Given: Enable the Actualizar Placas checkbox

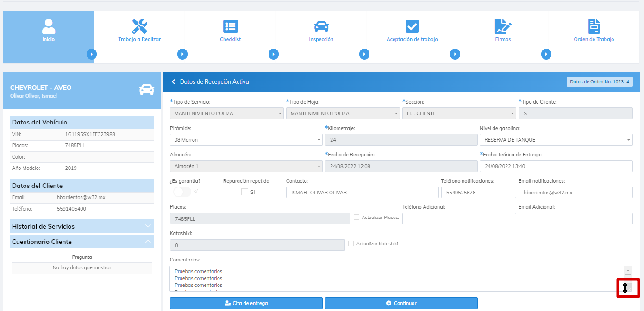Looking at the screenshot, I should click(356, 217).
